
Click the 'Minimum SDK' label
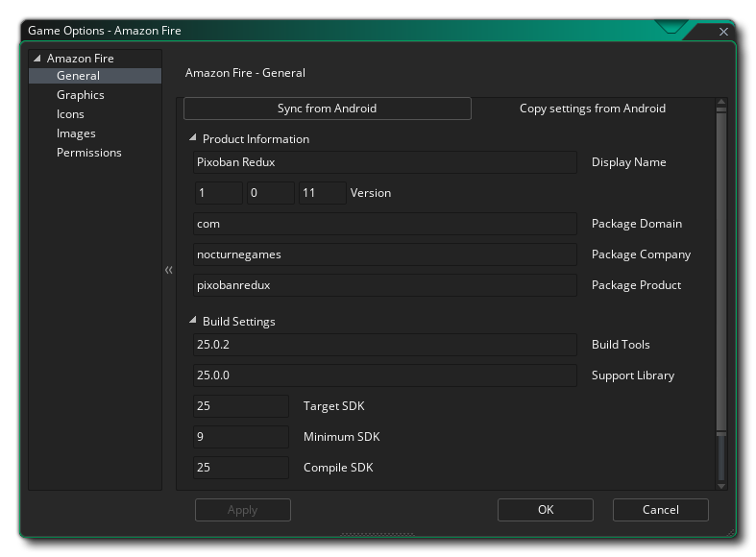pyautogui.click(x=341, y=437)
